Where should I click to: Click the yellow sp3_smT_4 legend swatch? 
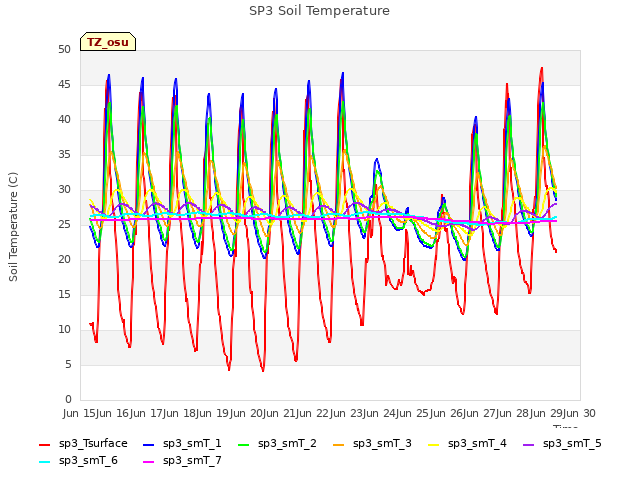point(433,444)
